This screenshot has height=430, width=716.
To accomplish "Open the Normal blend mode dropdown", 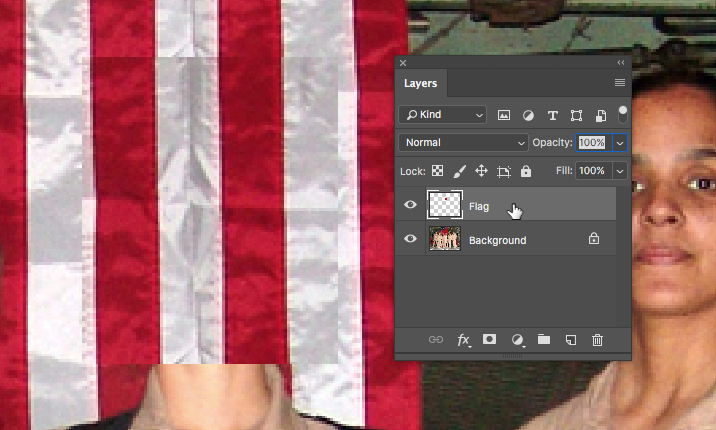I will [463, 143].
